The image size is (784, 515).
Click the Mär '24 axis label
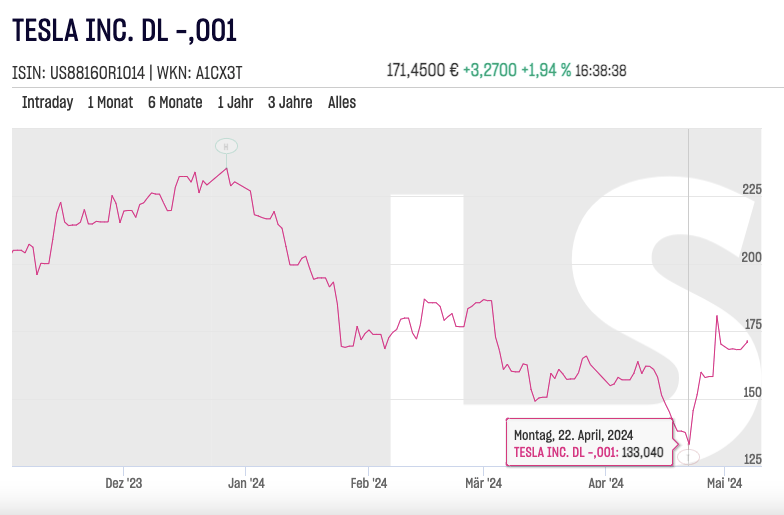pyautogui.click(x=482, y=483)
